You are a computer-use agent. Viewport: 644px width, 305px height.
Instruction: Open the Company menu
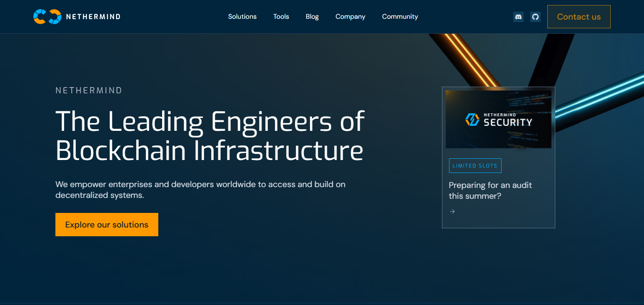click(350, 17)
